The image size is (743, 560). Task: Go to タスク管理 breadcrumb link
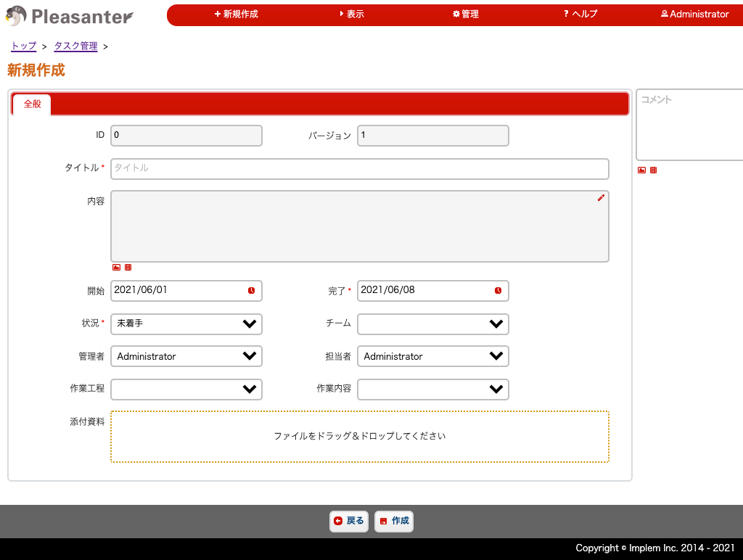[75, 46]
